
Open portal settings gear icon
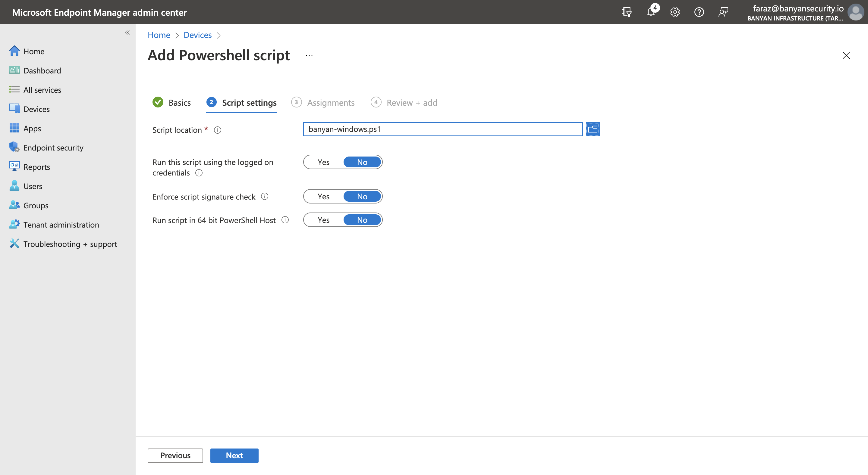pos(675,12)
